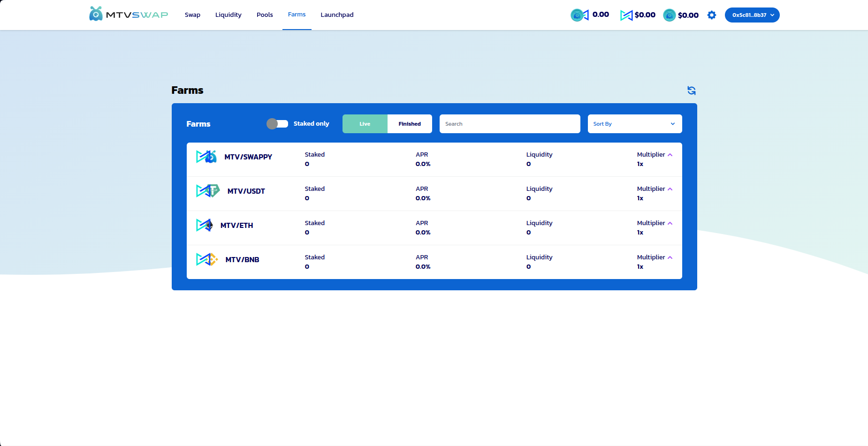Click the MTV token price icon showing $0.00
868x446 pixels.
pyautogui.click(x=626, y=15)
